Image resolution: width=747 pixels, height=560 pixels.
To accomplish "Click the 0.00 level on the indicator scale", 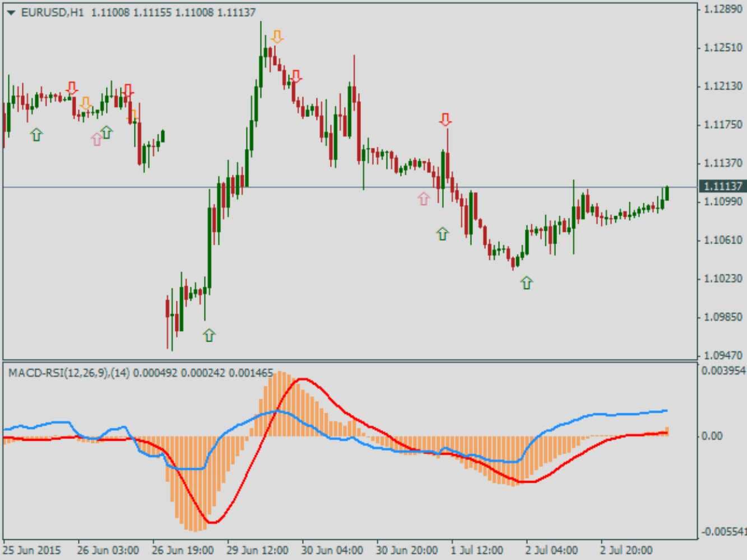I will click(x=711, y=436).
